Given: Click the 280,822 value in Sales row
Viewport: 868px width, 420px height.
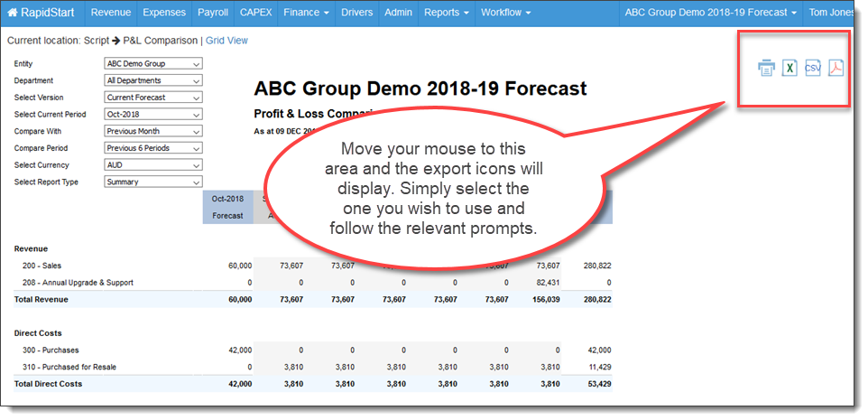Looking at the screenshot, I should (x=598, y=266).
